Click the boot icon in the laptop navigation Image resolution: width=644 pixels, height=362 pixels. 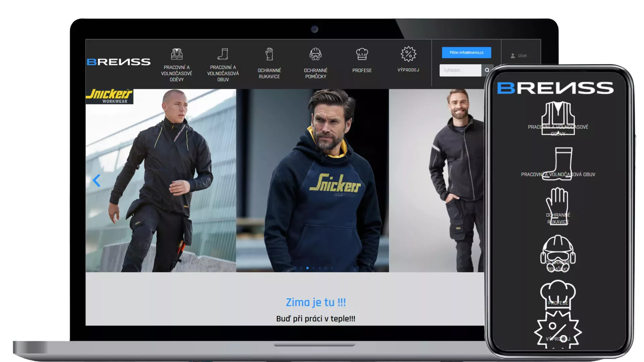pos(223,54)
